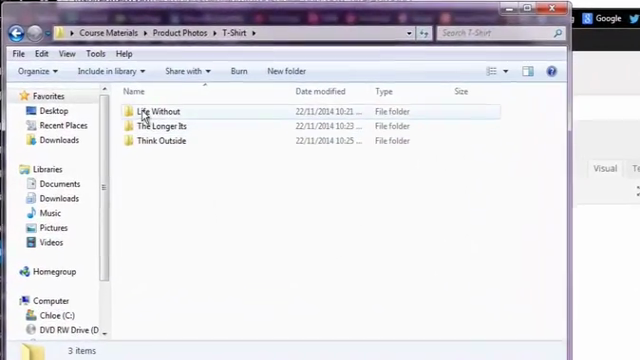Open the Organize dropdown
This screenshot has height=360, width=640.
point(38,71)
